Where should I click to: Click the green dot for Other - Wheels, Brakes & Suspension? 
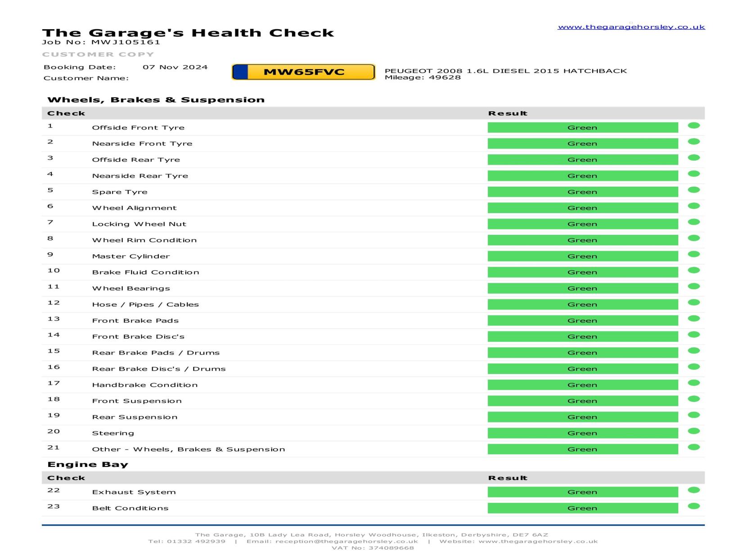(693, 447)
